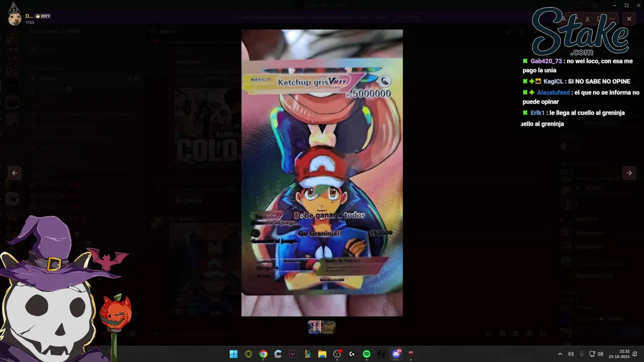Open network settings from the tray
Image resolution: width=644 pixels, height=362 pixels.
592,354
